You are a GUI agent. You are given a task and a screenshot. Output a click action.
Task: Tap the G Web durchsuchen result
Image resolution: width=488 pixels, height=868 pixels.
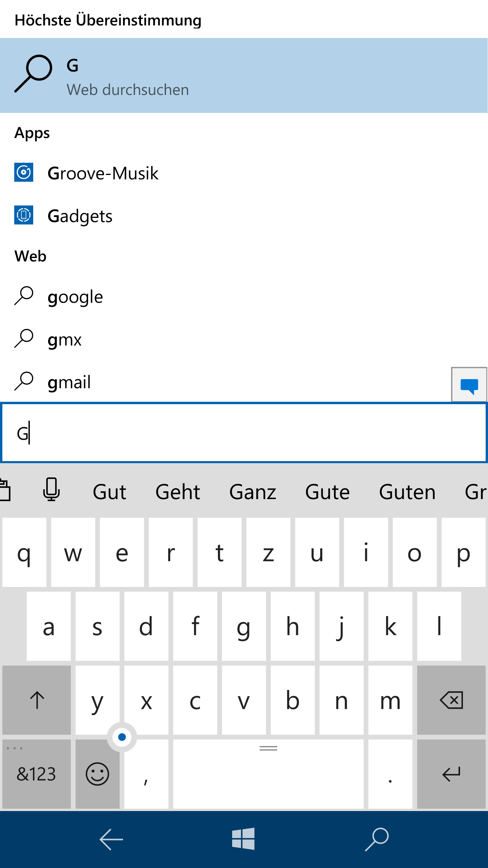pos(244,75)
